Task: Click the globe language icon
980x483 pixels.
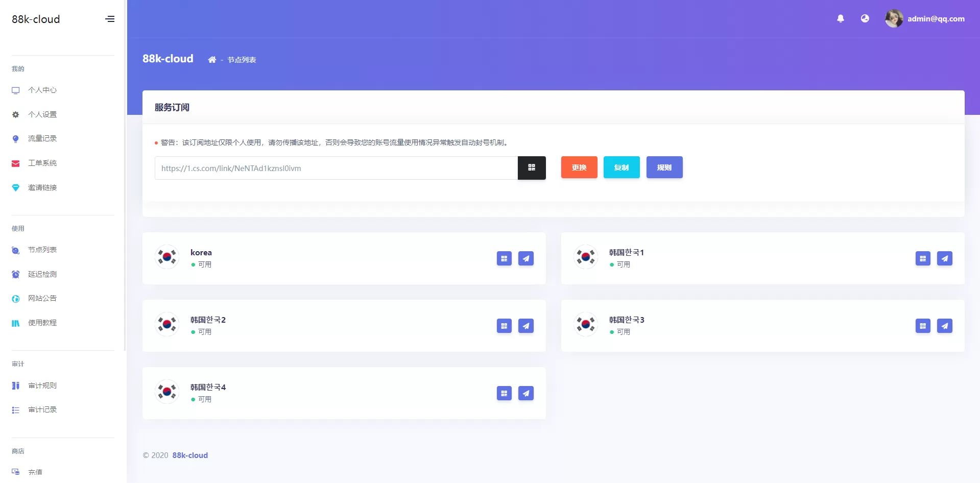Action: 865,18
